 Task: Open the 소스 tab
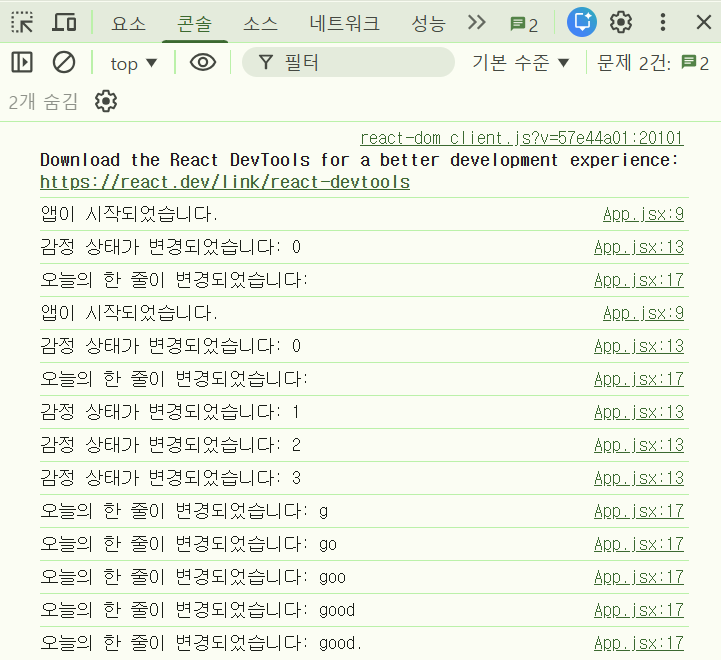point(260,24)
